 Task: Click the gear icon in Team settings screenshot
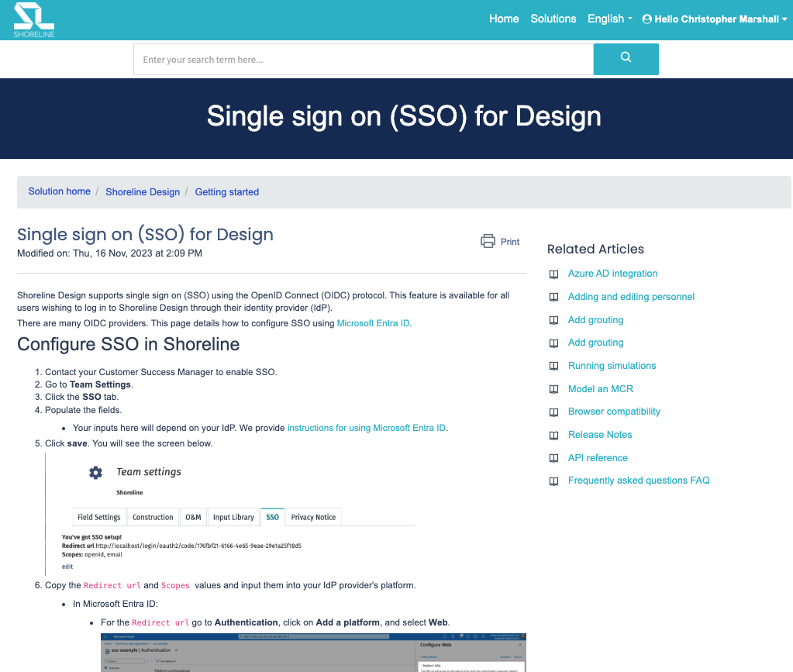pos(95,472)
